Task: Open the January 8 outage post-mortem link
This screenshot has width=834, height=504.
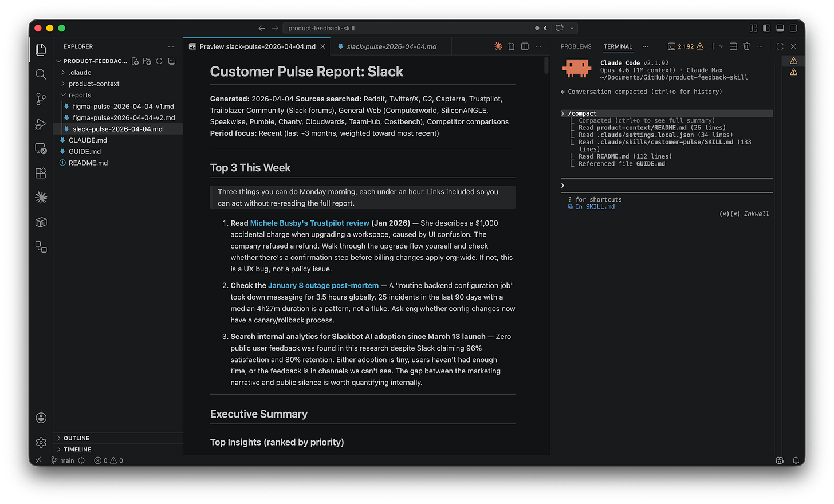Action: (x=323, y=285)
